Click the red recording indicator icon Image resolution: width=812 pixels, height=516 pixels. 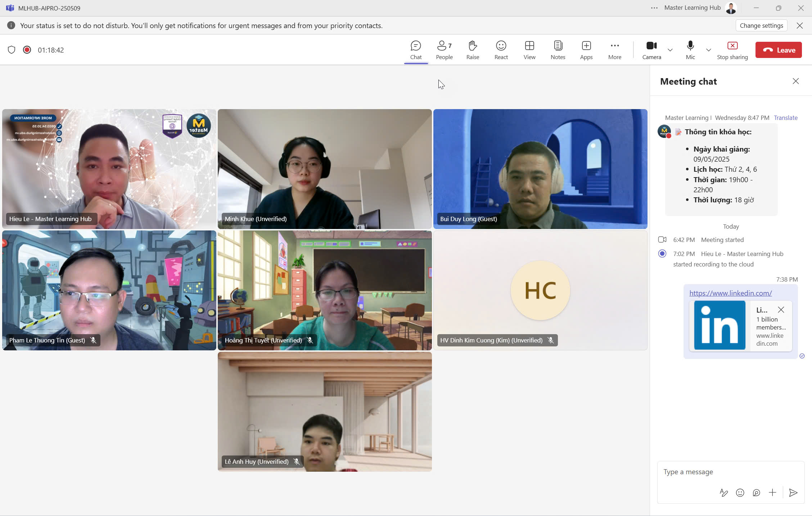27,50
